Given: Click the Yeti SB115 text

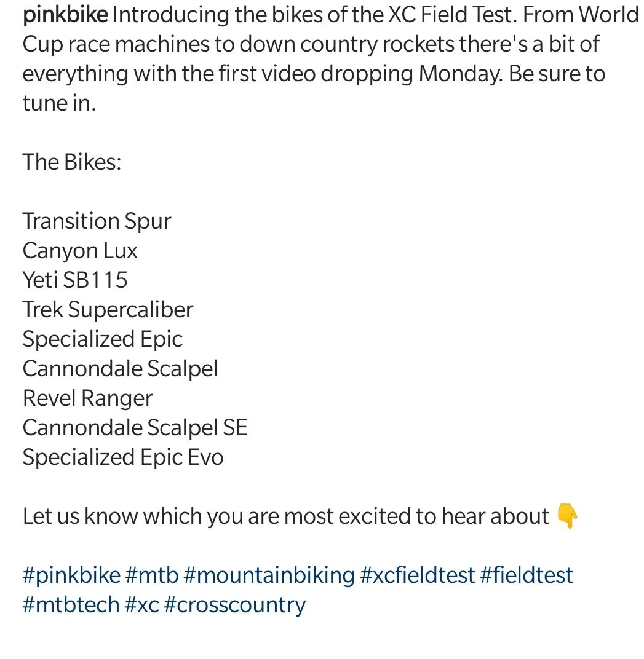Looking at the screenshot, I should [x=75, y=280].
